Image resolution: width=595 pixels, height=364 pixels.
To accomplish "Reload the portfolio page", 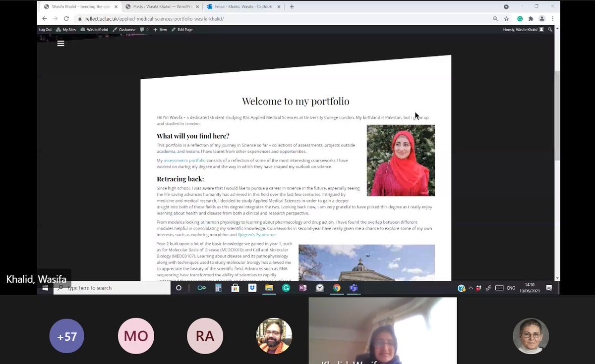I will (x=66, y=18).
